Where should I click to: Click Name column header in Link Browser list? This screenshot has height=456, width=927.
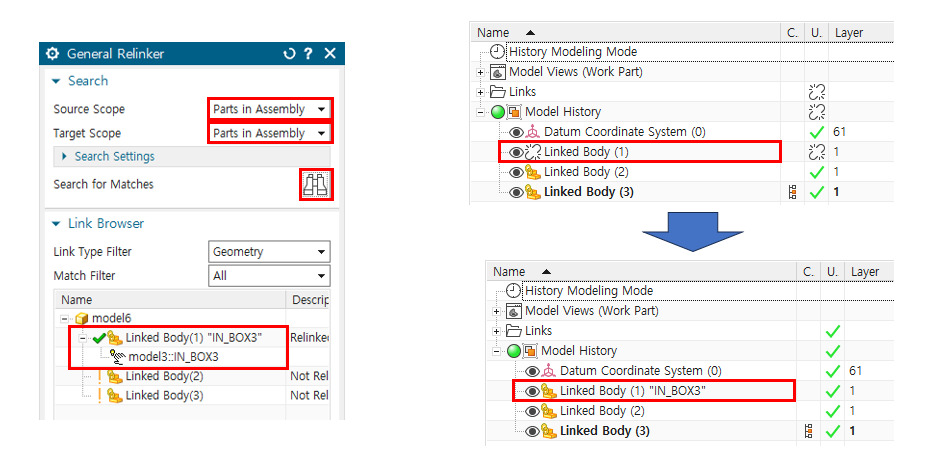click(77, 299)
